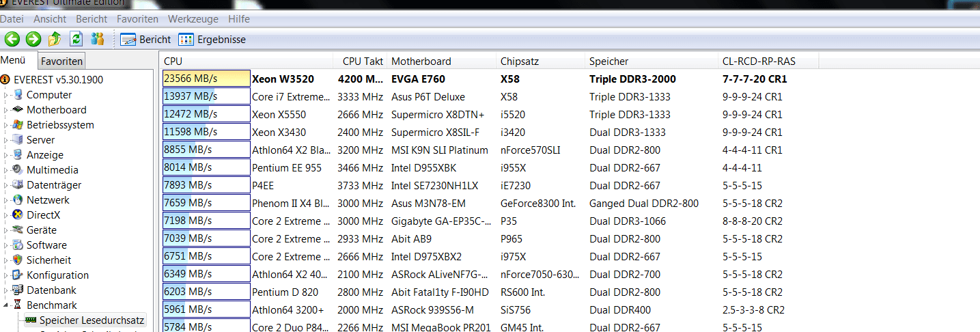Image resolution: width=980 pixels, height=332 pixels.
Task: Select the Pentium D 820 row
Action: (x=490, y=292)
